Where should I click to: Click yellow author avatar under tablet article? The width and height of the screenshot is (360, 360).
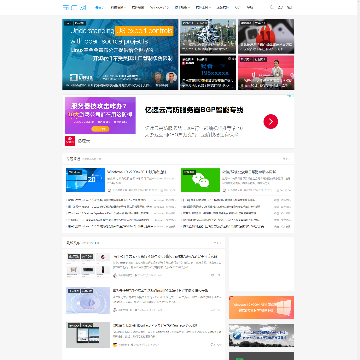(x=115, y=344)
